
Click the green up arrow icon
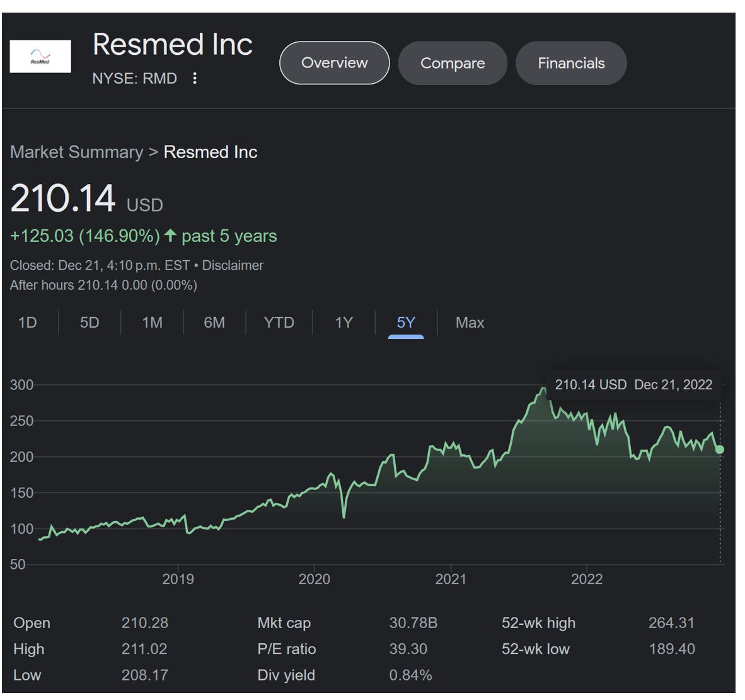point(170,235)
